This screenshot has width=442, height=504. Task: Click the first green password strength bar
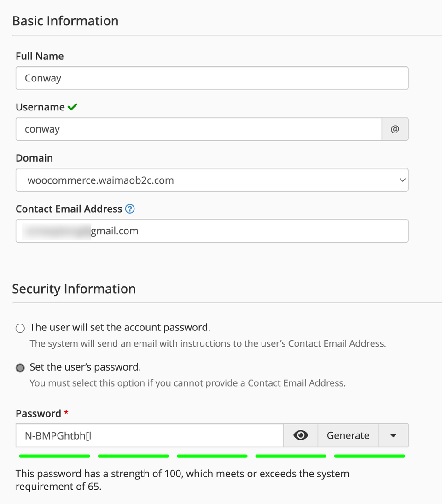[x=55, y=456]
